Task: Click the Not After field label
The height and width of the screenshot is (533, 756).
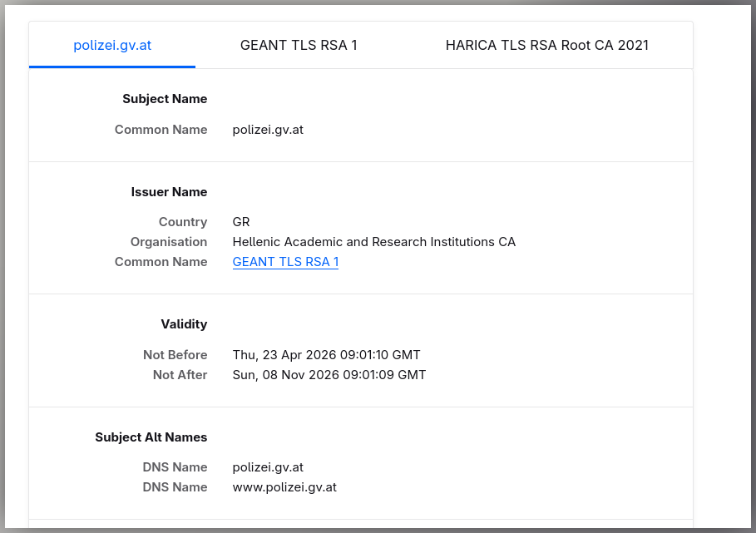Action: 180,374
